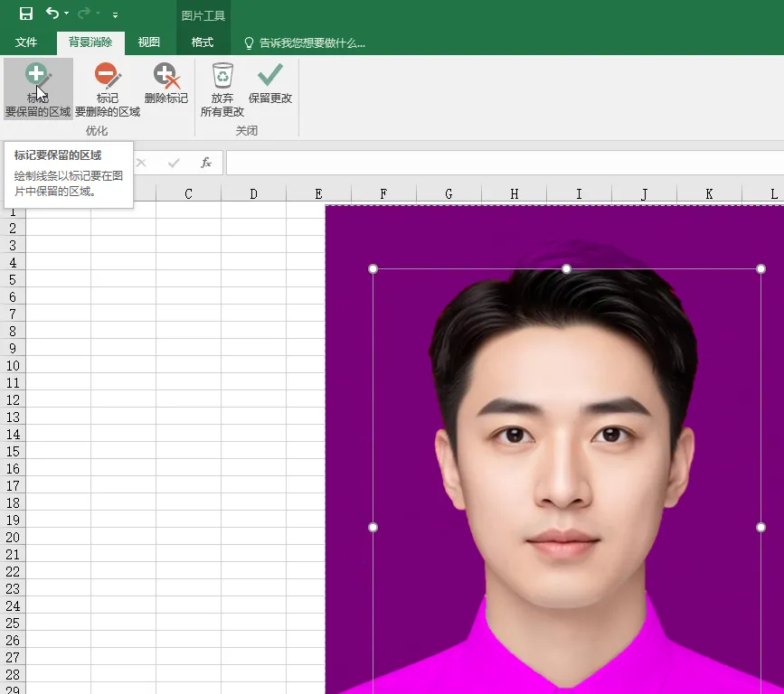The width and height of the screenshot is (784, 694).
Task: Select column F header
Action: coord(383,194)
